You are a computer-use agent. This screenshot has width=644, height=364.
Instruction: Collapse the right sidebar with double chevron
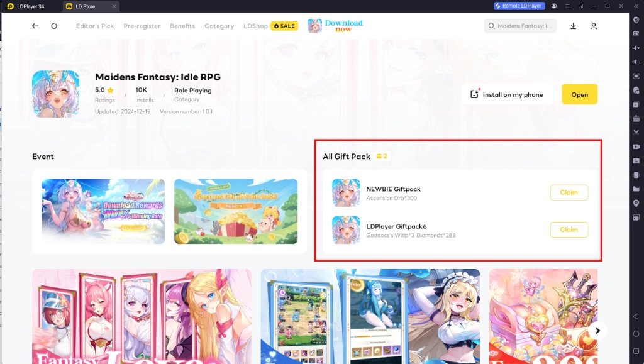[x=636, y=6]
